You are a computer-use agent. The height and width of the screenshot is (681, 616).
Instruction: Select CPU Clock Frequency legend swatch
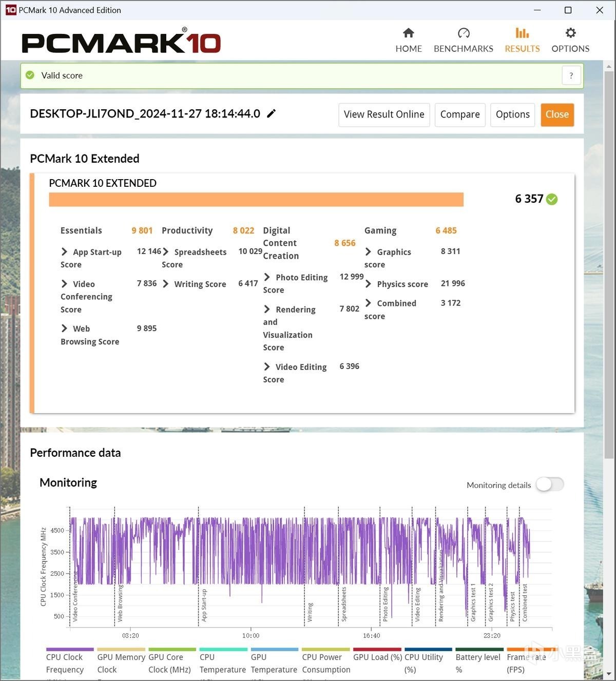(70, 649)
